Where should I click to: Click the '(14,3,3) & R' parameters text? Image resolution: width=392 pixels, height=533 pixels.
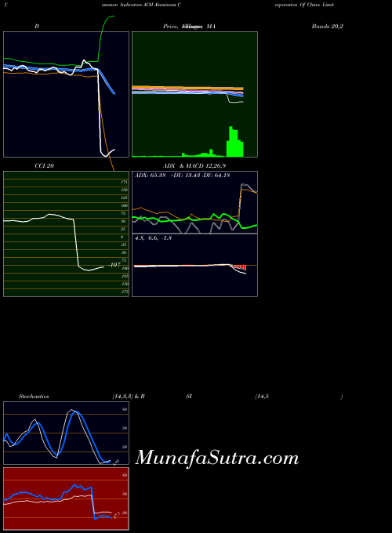[129, 397]
